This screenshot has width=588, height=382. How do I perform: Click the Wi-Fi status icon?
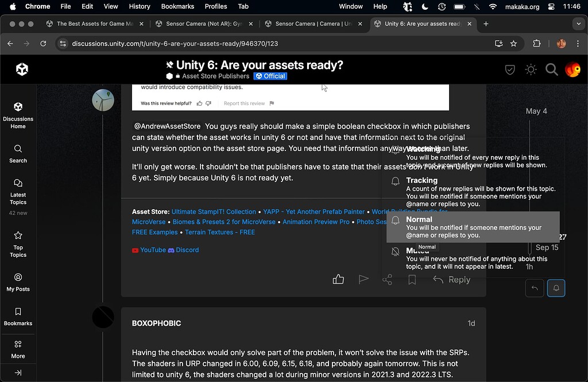coord(493,6)
